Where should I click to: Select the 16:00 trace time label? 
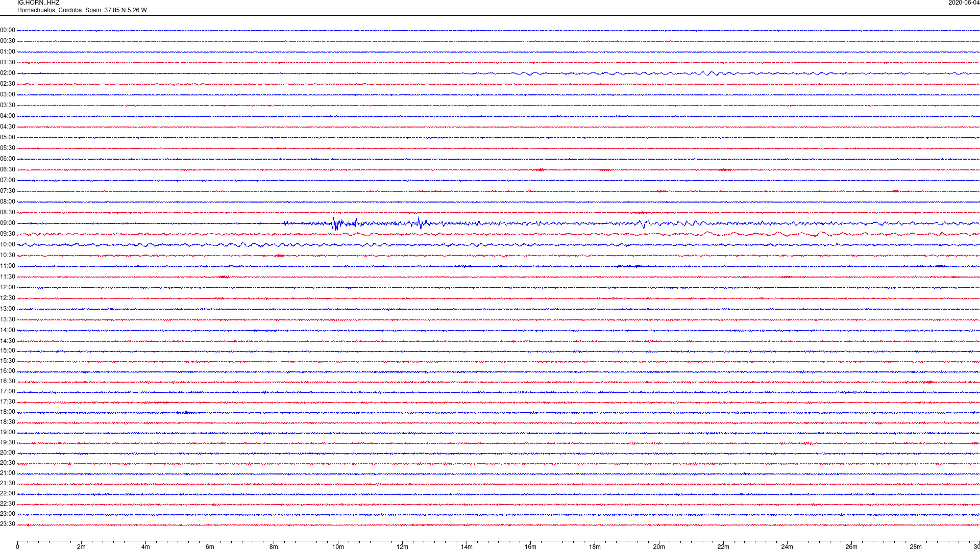point(8,371)
